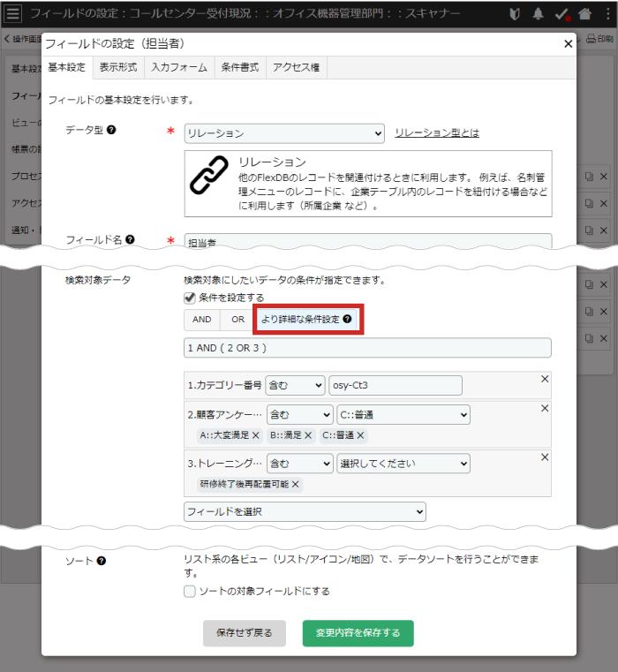The height and width of the screenshot is (672, 618).
Task: Click the 変更内容を保存する button
Action: [358, 633]
